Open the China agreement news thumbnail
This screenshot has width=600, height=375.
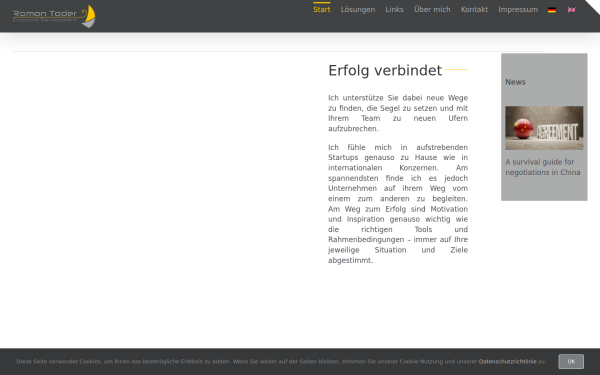tap(544, 128)
